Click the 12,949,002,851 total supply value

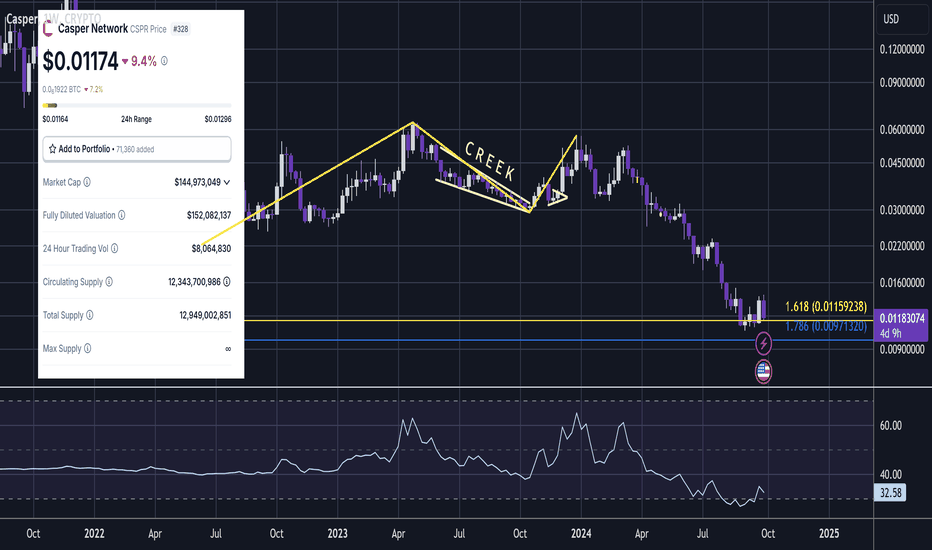point(205,315)
